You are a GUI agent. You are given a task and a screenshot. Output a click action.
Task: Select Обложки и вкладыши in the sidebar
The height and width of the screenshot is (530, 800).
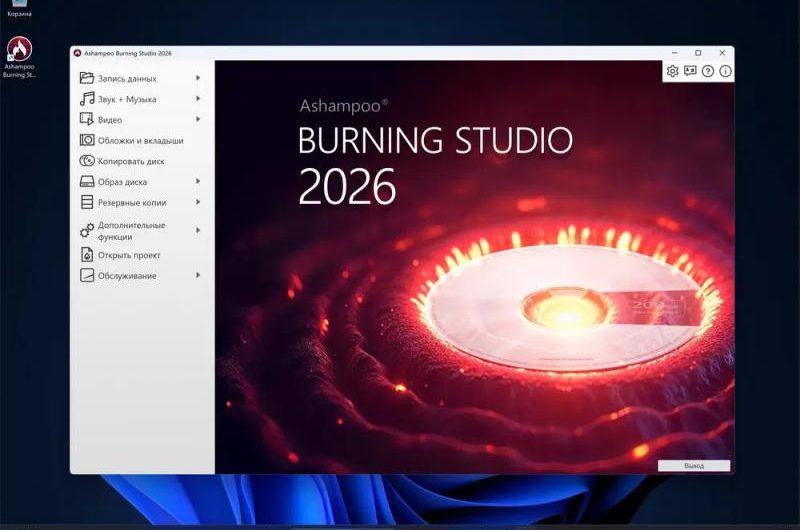(141, 140)
